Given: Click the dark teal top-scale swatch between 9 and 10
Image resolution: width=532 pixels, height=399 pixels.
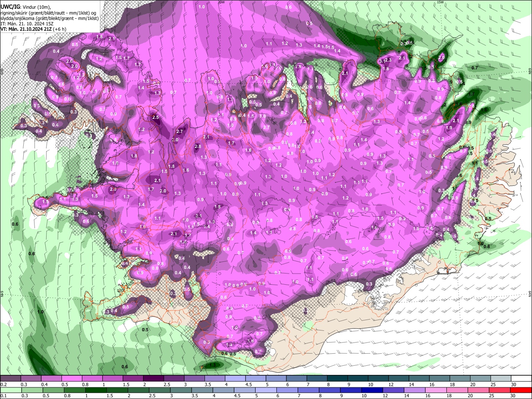Looking at the screenshot, I should pos(357,379).
